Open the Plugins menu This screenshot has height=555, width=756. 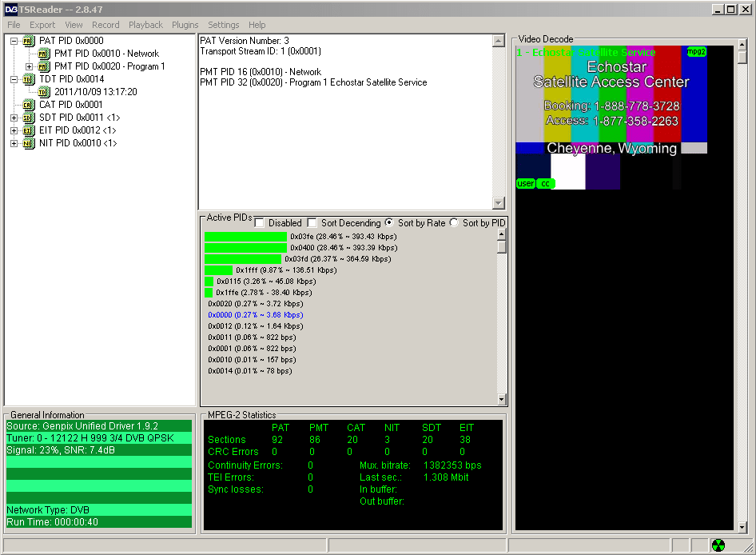tap(185, 25)
